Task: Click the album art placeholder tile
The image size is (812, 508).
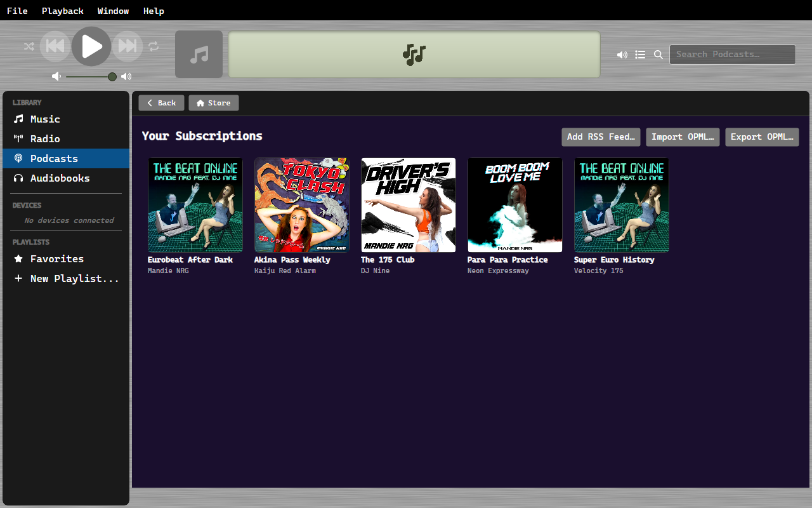Action: pyautogui.click(x=199, y=54)
